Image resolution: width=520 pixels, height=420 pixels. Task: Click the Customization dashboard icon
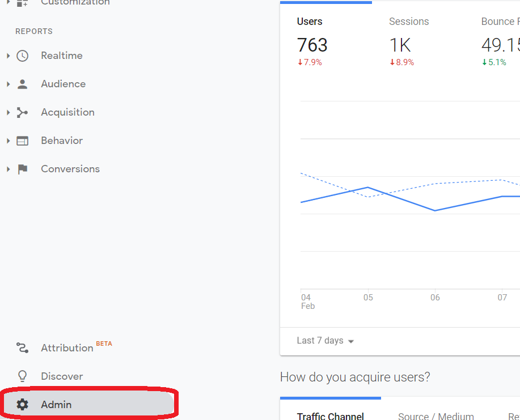tap(23, 3)
